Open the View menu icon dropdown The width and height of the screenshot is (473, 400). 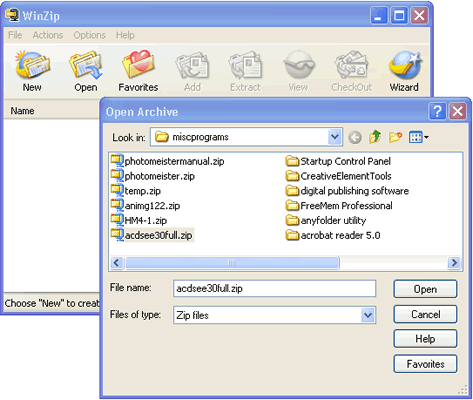[x=419, y=137]
